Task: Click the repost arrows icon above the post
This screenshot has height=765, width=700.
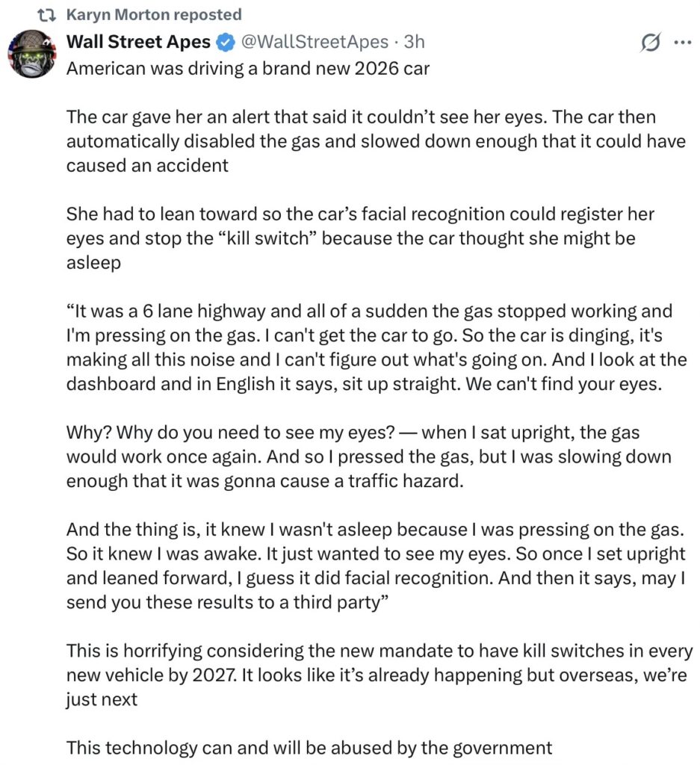Action: tap(46, 15)
